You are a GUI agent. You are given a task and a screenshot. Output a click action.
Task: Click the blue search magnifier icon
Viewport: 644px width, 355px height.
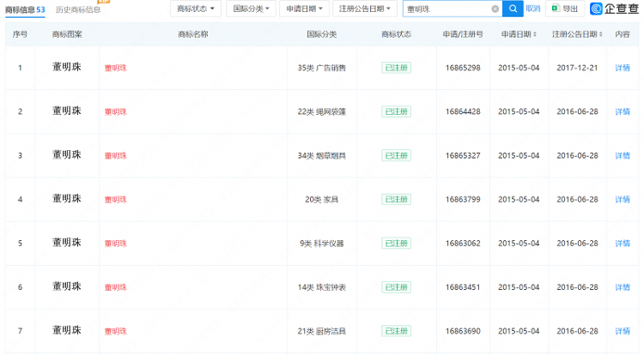(513, 9)
